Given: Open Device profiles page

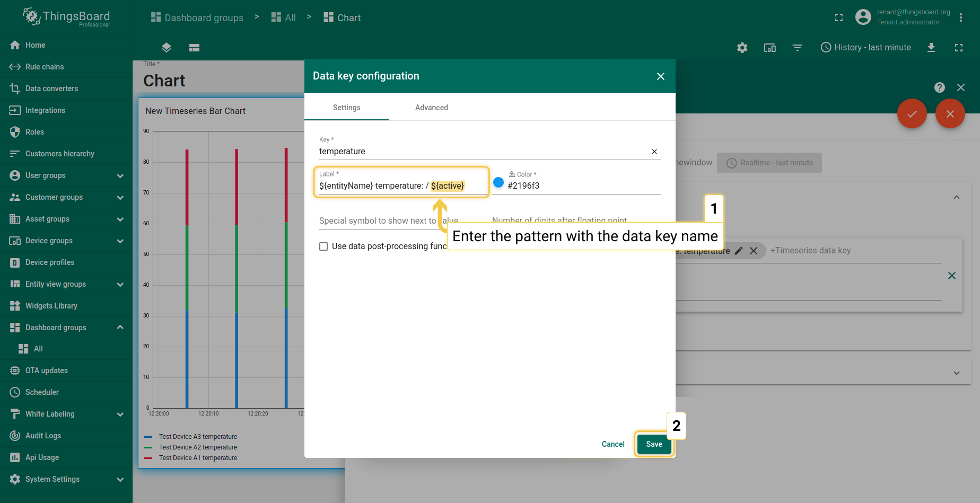Looking at the screenshot, I should [x=66, y=262].
